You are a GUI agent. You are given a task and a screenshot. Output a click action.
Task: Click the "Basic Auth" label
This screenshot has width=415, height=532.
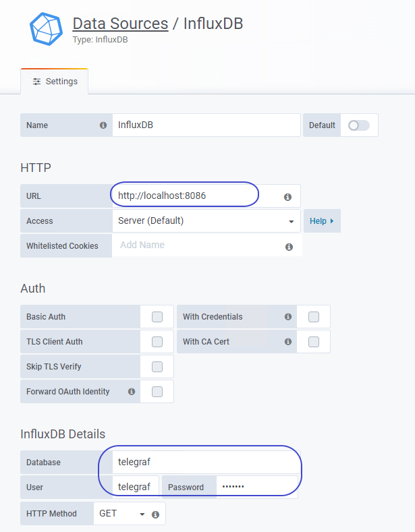pyautogui.click(x=46, y=317)
